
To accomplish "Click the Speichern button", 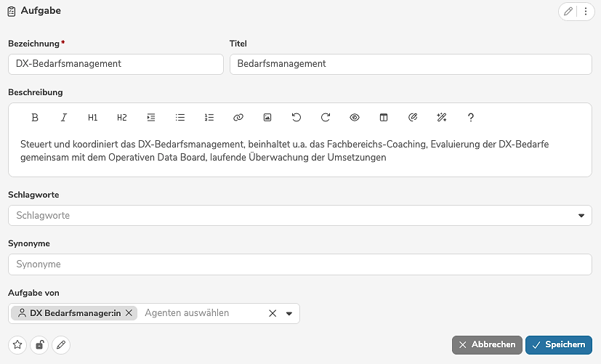I will [558, 345].
